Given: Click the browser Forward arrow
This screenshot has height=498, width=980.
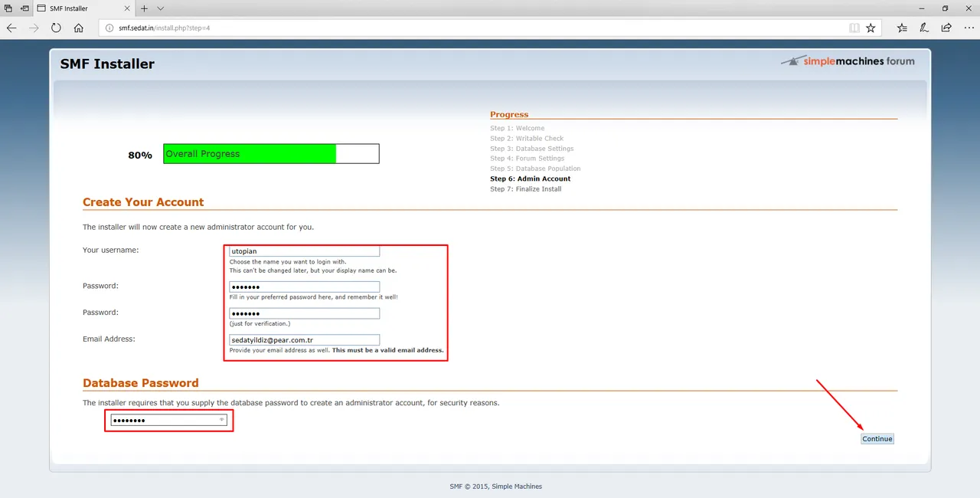Looking at the screenshot, I should [x=34, y=28].
